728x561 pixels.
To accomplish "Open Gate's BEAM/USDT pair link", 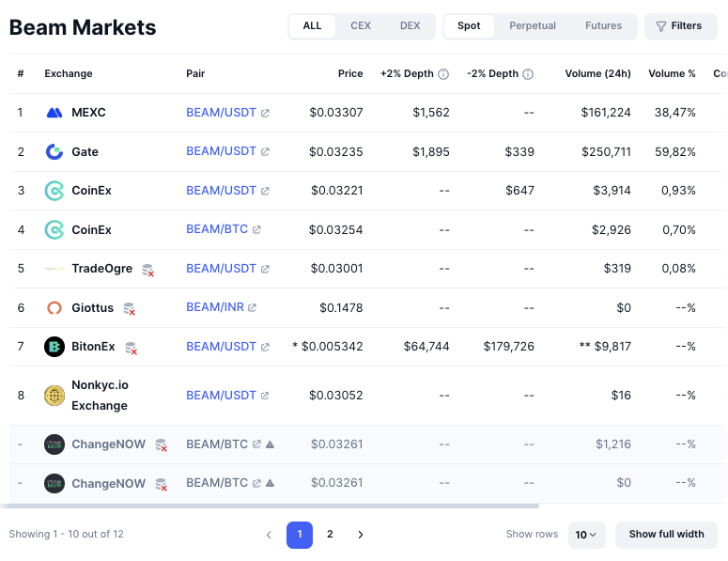I will point(221,151).
